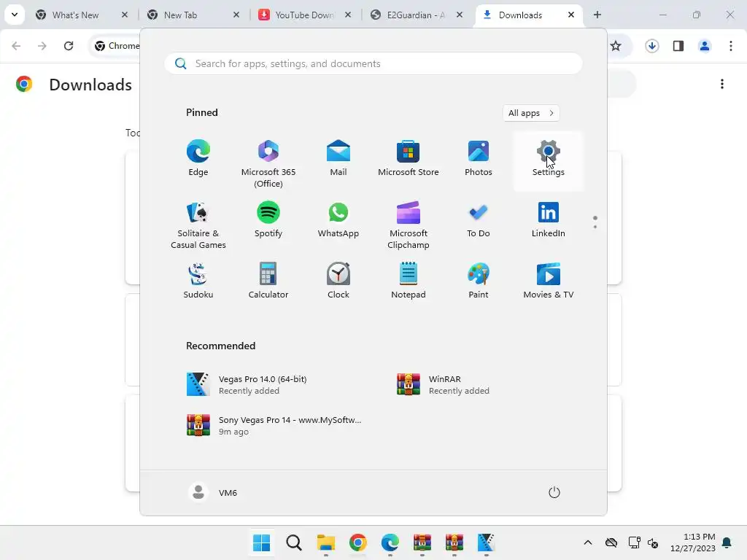Open Chrome profile avatar
Image resolution: width=747 pixels, height=560 pixels.
tap(705, 46)
